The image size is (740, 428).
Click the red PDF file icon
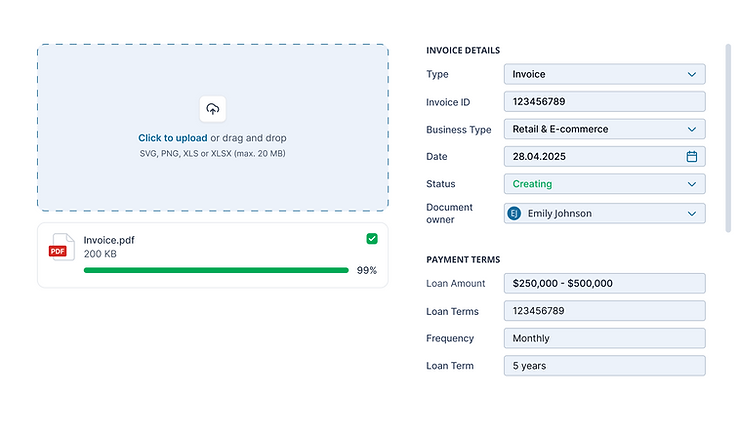coord(61,247)
